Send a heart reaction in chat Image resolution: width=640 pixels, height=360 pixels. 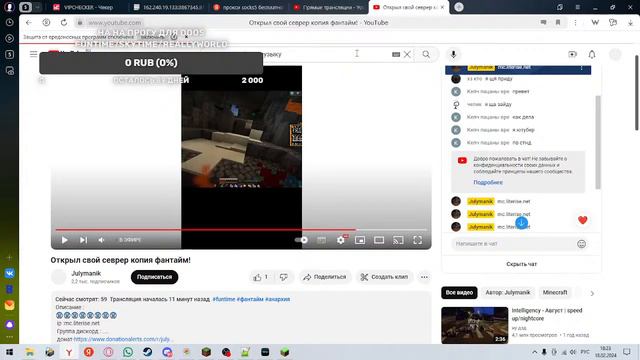click(582, 220)
